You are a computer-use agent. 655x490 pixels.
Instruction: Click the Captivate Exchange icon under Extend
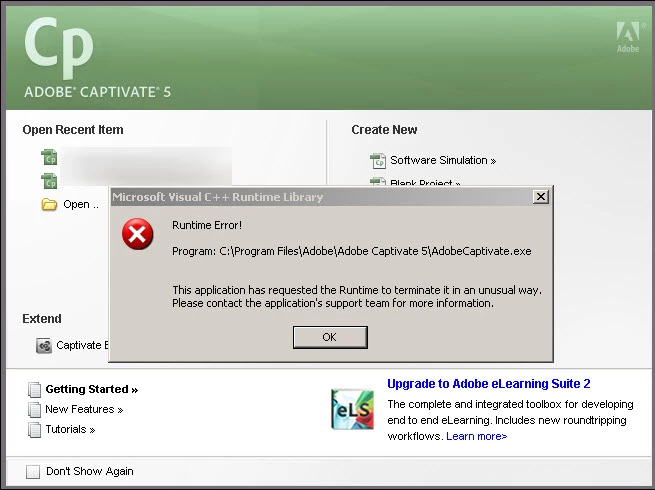pyautogui.click(x=44, y=345)
